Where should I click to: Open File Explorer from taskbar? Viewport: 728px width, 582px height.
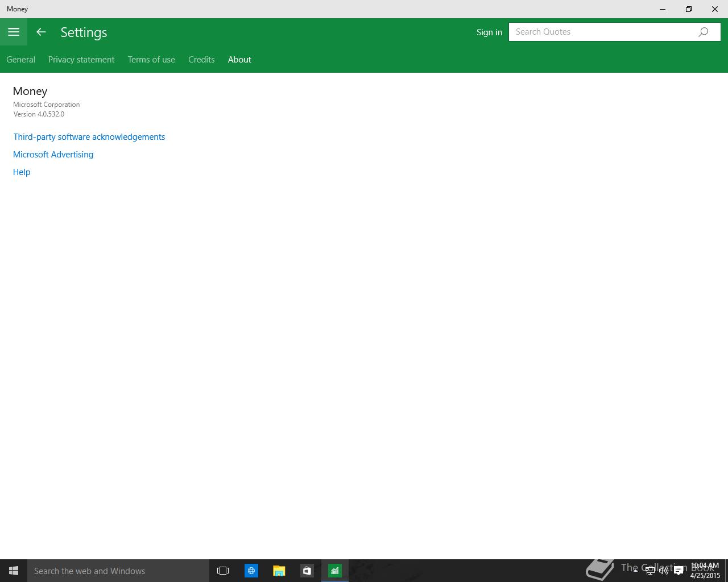point(279,571)
